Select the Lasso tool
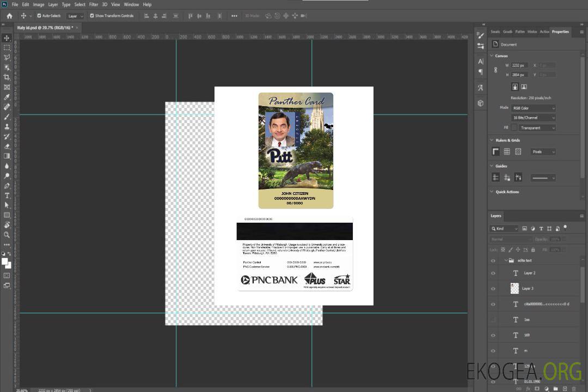Screen dimensions: 588x392 point(7,57)
